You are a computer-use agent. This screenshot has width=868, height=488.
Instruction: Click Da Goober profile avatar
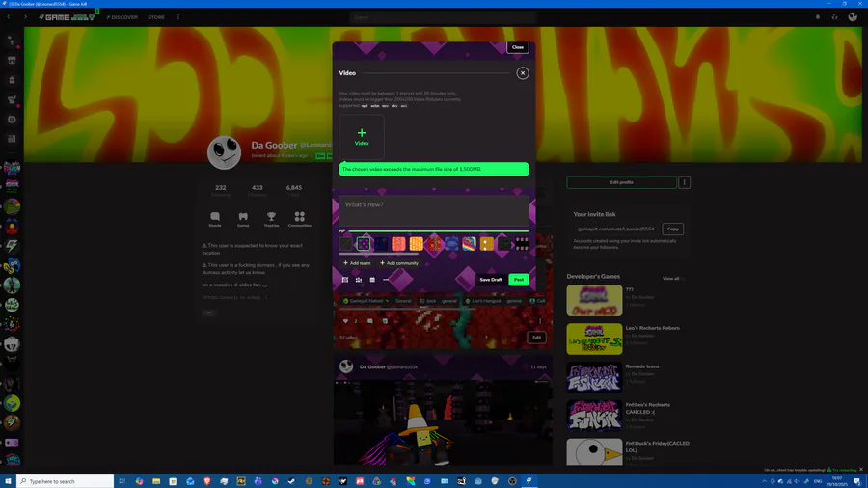coord(224,152)
